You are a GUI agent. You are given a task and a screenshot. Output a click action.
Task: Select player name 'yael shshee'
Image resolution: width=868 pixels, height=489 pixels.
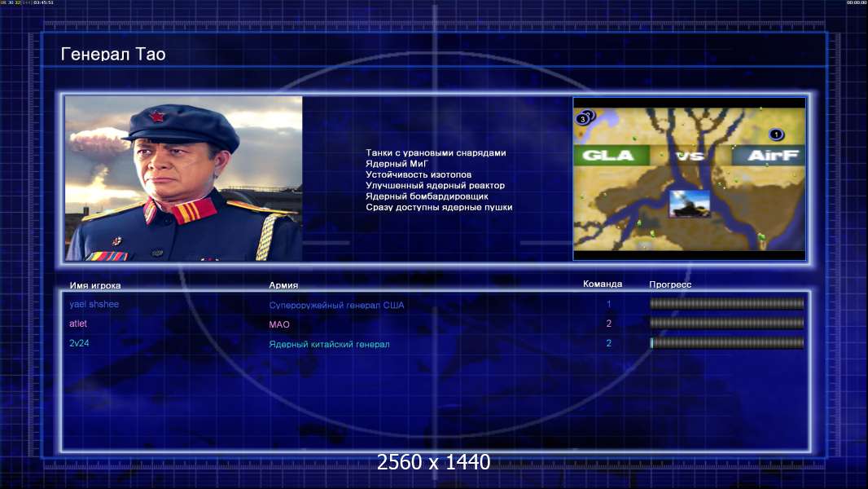(x=94, y=304)
